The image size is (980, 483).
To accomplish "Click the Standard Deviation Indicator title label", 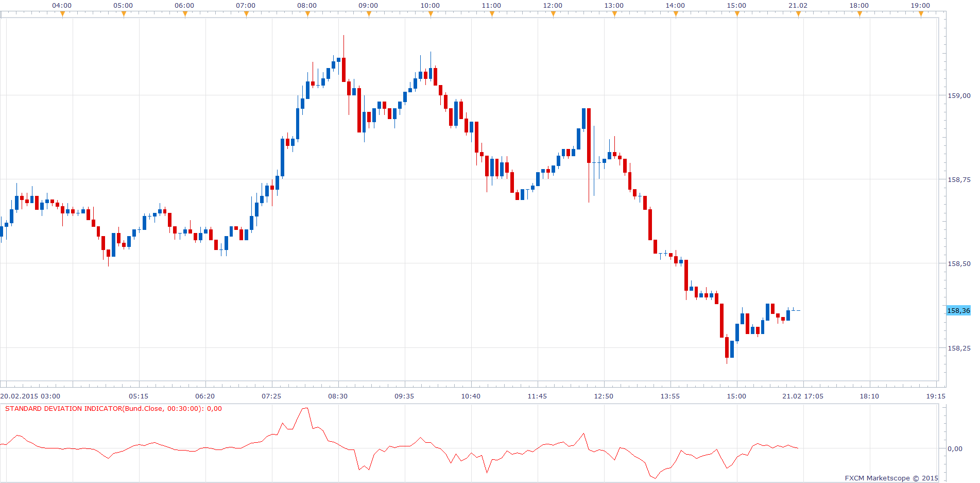I will [x=113, y=409].
